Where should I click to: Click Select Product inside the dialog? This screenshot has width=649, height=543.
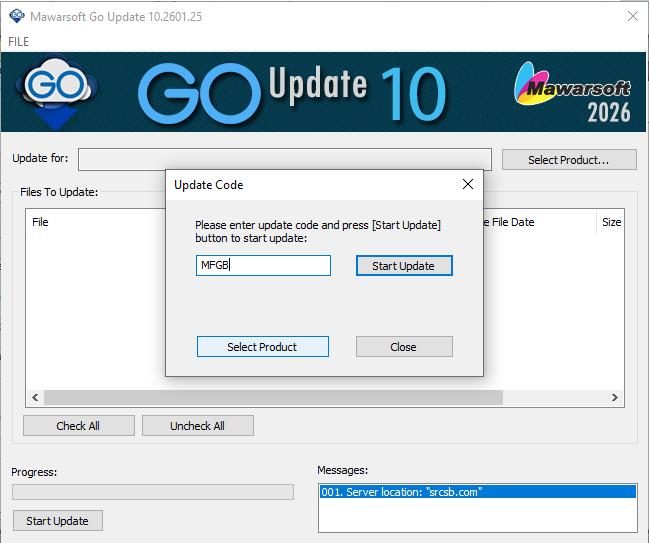[262, 347]
